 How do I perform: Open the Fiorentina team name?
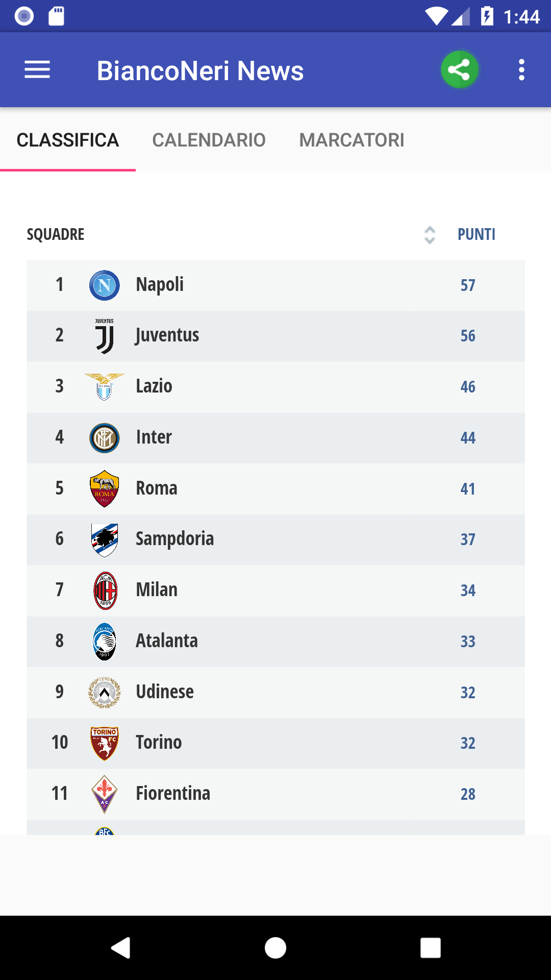pos(173,794)
